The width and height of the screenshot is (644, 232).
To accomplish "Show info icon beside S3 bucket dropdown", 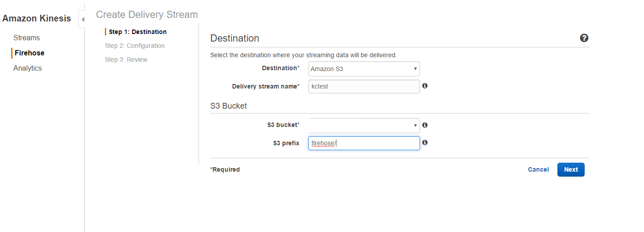I will [x=425, y=125].
